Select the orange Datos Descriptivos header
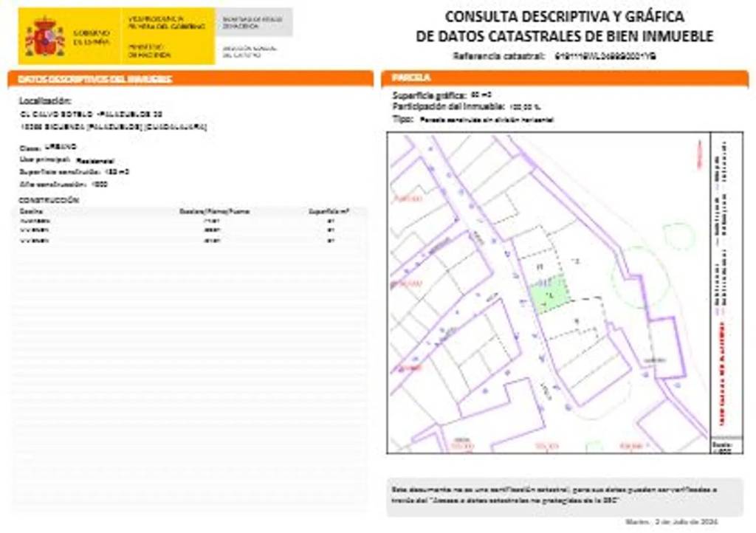The height and width of the screenshot is (533, 756). 190,78
